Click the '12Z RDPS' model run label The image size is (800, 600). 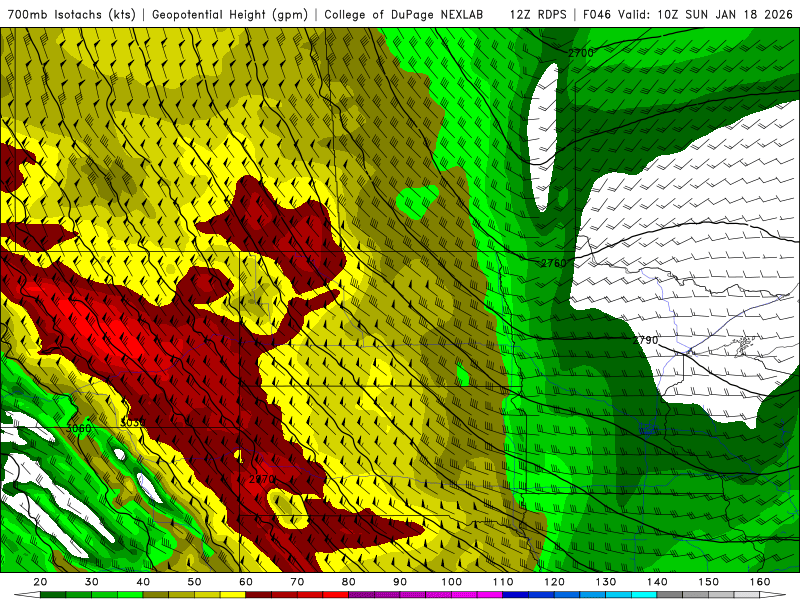pos(538,14)
